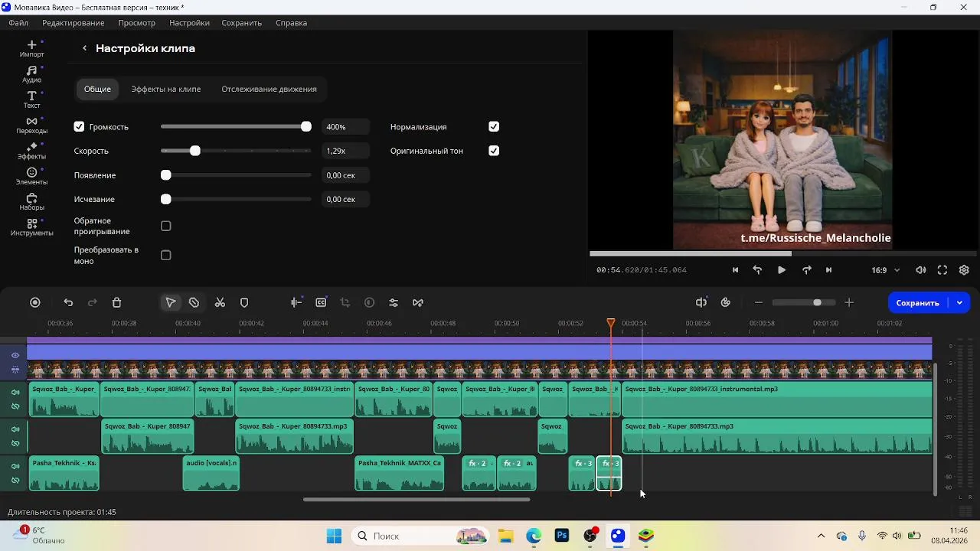Open the Аудио panel in sidebar
Screen dimensions: 980x551
click(x=31, y=74)
